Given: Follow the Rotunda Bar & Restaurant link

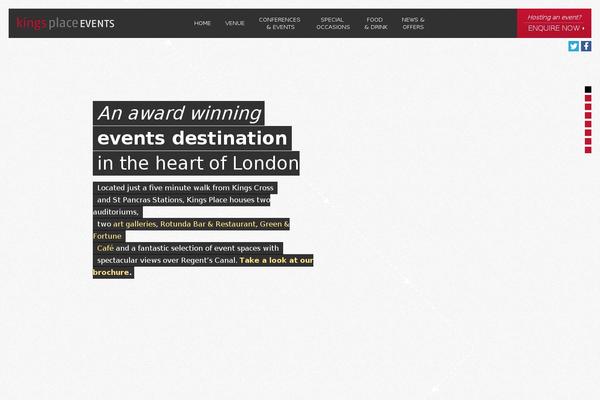Looking at the screenshot, I should point(208,224).
